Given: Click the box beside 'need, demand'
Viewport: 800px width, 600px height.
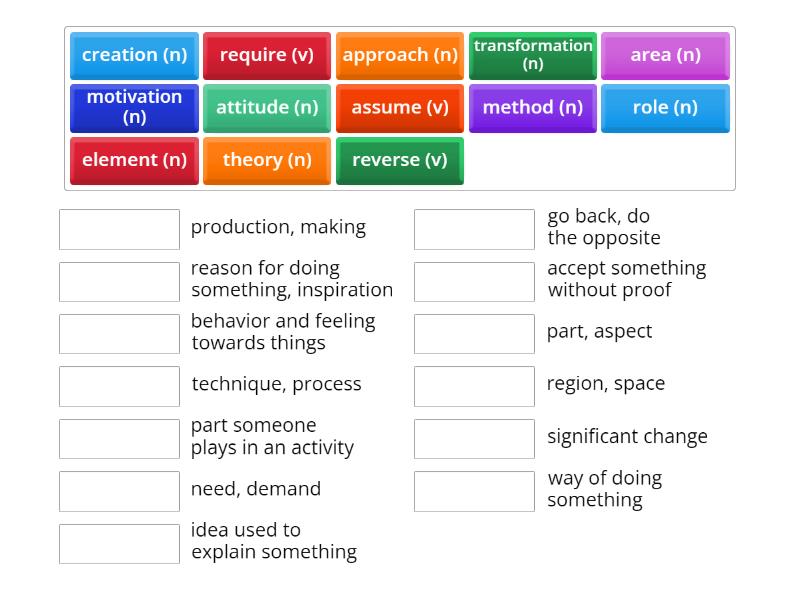Looking at the screenshot, I should click(x=119, y=491).
